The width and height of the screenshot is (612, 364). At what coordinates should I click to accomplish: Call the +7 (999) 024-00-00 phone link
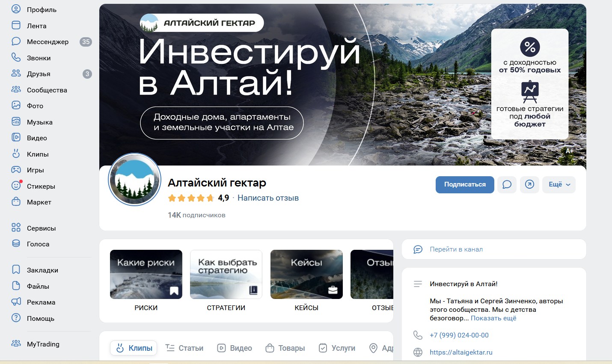pos(459,335)
